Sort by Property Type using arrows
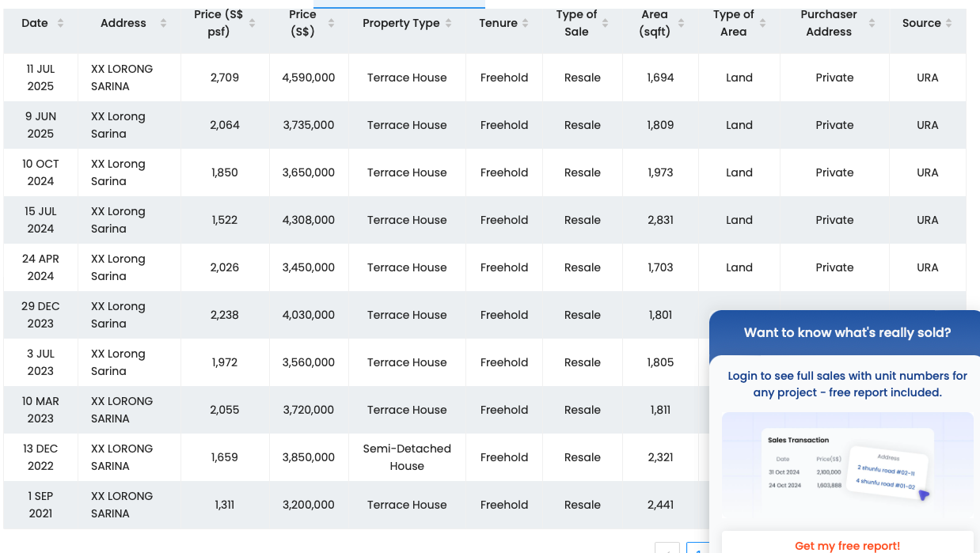 click(449, 24)
